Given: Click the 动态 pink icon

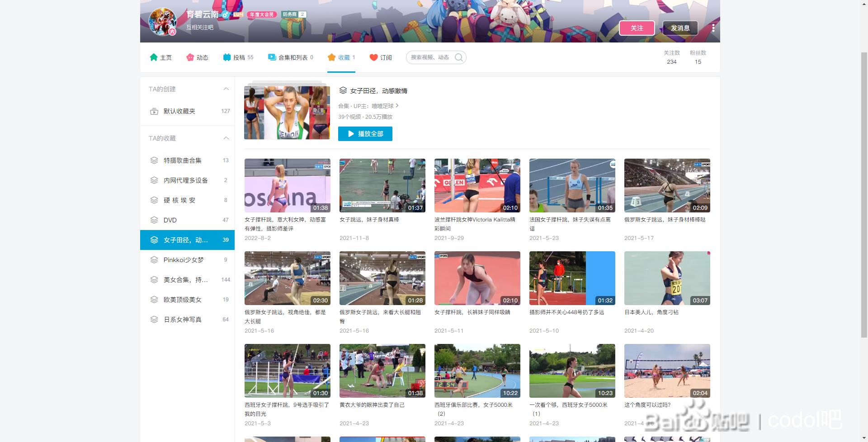Looking at the screenshot, I should coord(190,57).
